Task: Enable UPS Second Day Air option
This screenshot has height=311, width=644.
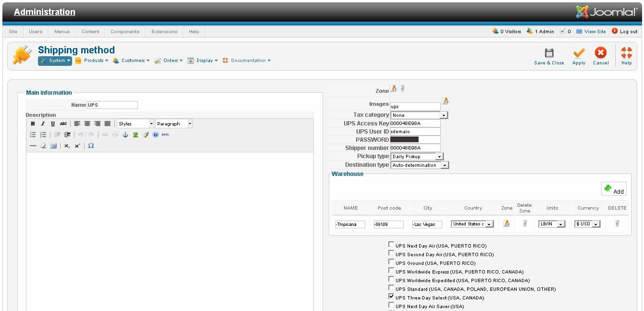Action: [391, 253]
